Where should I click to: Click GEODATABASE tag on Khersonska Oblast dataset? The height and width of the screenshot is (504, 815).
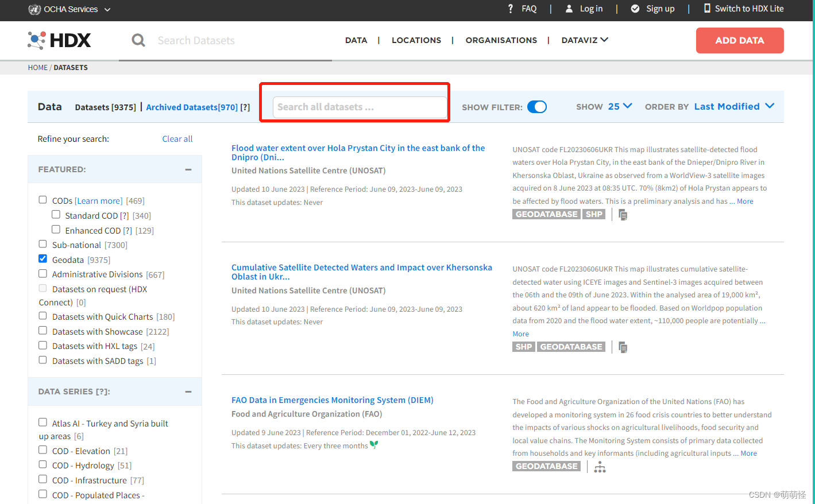tap(571, 347)
